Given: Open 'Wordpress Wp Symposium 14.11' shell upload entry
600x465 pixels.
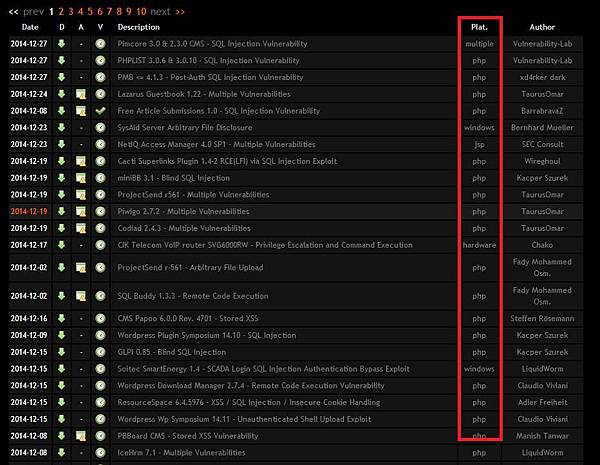Looking at the screenshot, I should tap(244, 419).
